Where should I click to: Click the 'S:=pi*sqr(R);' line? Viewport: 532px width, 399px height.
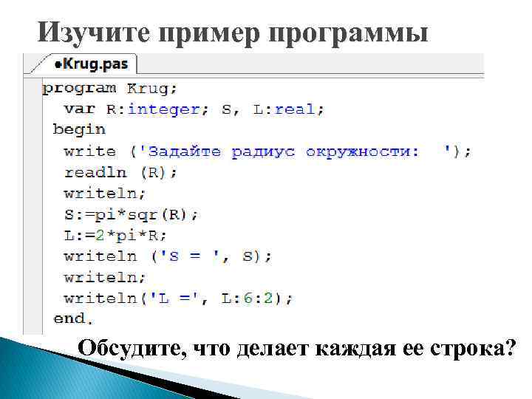[131, 215]
